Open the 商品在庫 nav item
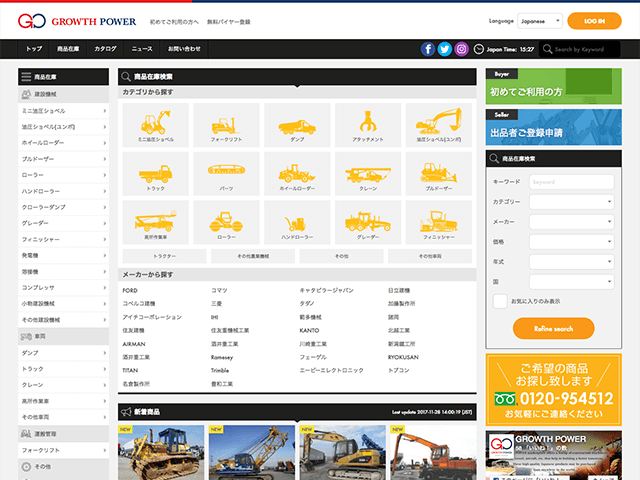640x480 pixels. pyautogui.click(x=68, y=49)
